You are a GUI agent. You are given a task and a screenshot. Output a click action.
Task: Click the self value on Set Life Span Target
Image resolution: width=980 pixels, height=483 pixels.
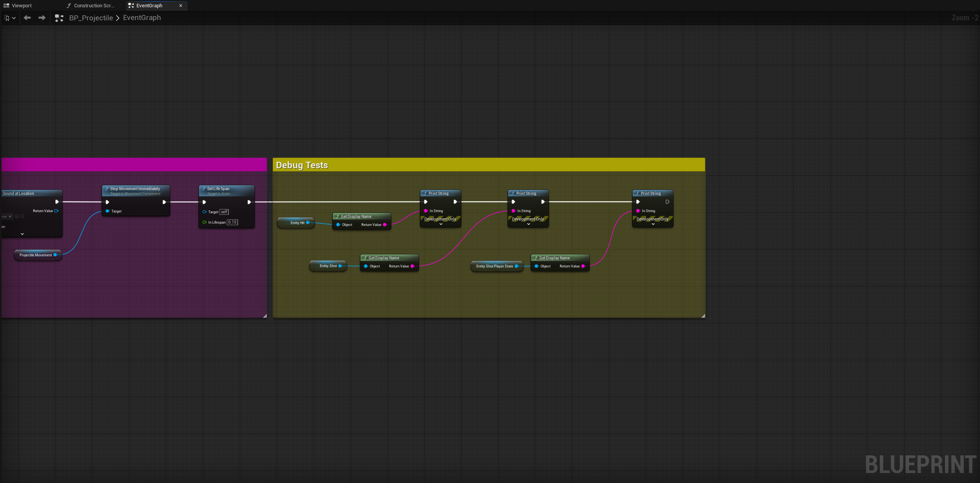point(224,212)
